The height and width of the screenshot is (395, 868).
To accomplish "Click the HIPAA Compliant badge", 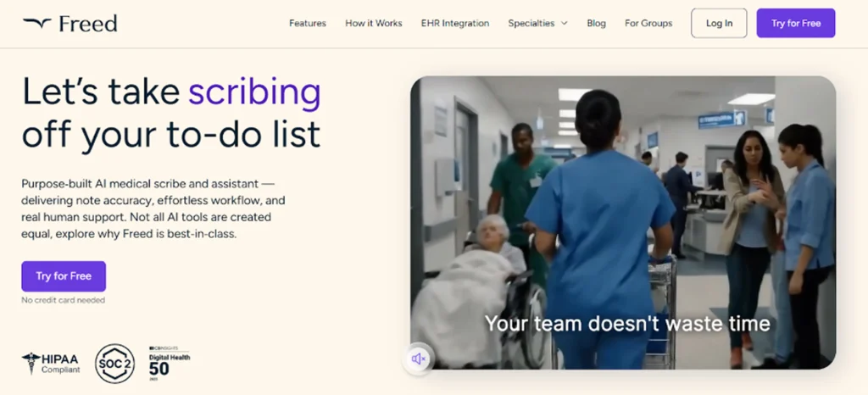I will click(52, 364).
